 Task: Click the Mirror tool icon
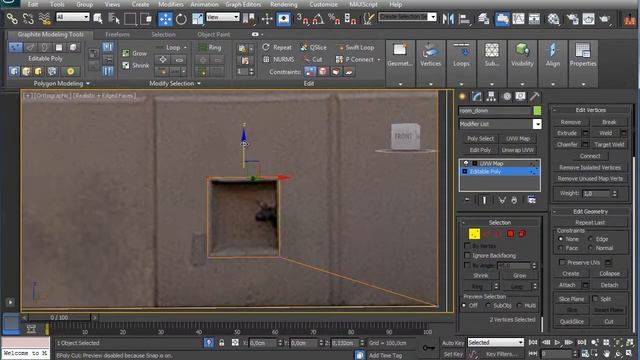coord(448,19)
